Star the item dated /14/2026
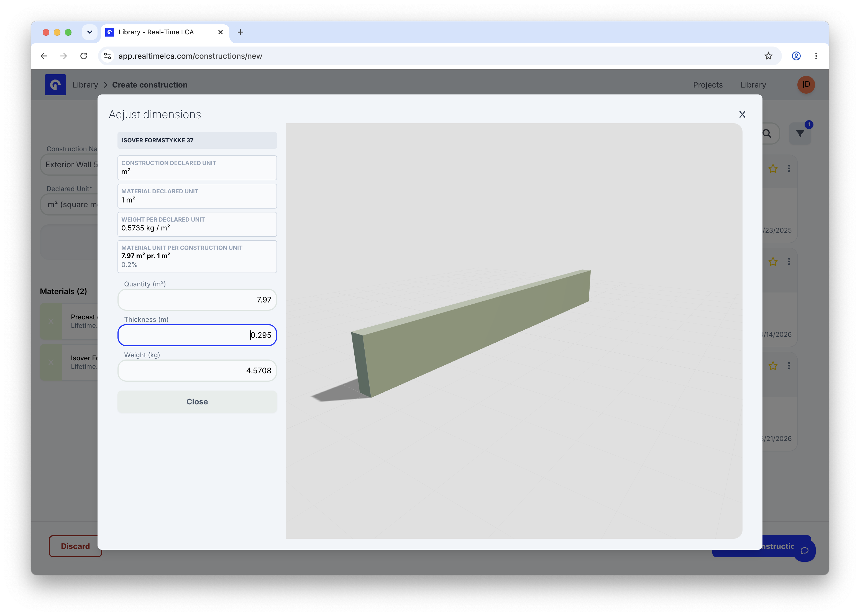The width and height of the screenshot is (860, 616). (772, 261)
